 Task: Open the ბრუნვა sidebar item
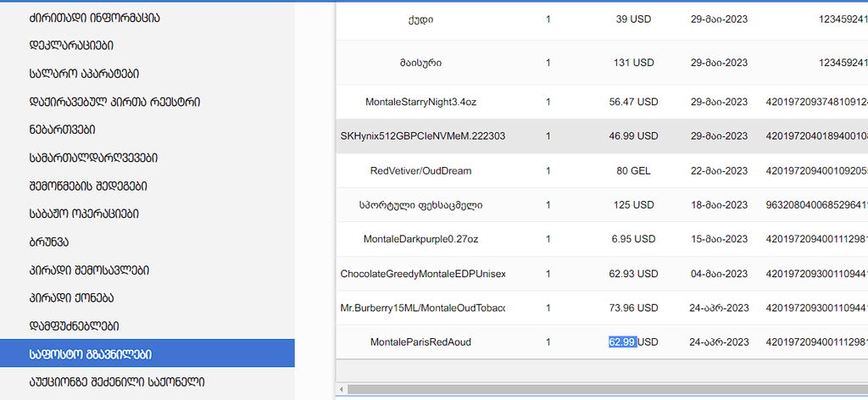[49, 242]
